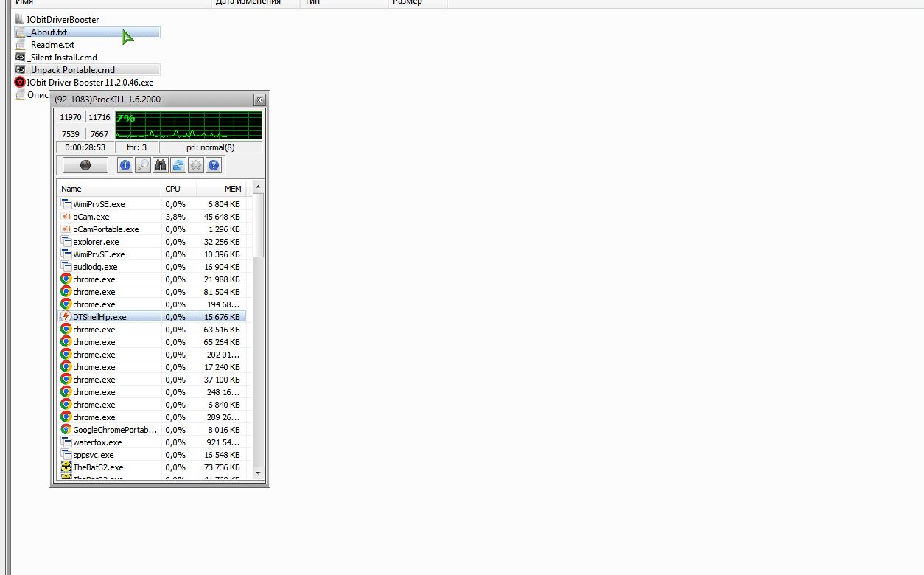Click the process list scrollbar up arrow
Viewport: 924px width, 575px height.
(258, 186)
